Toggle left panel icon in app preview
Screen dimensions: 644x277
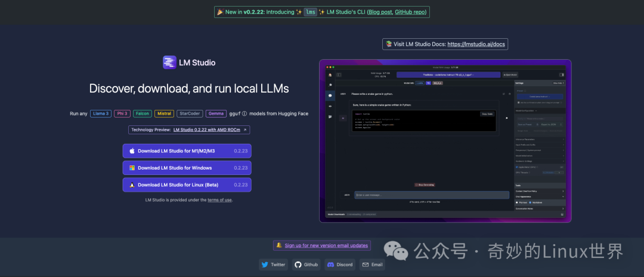point(339,75)
